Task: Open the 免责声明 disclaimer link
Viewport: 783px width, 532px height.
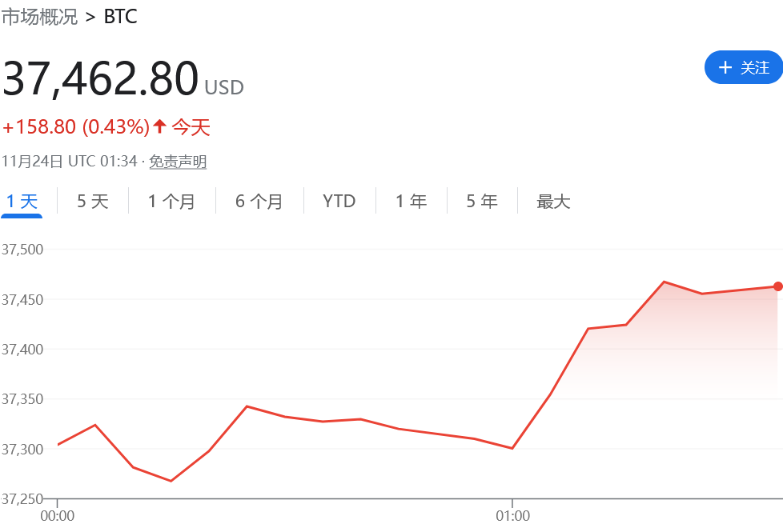Action: point(178,162)
